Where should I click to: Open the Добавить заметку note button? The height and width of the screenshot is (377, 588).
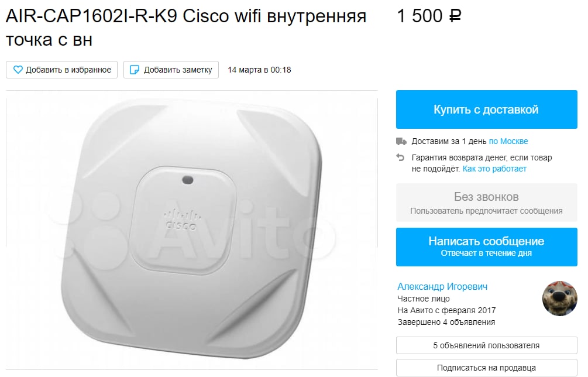[171, 70]
